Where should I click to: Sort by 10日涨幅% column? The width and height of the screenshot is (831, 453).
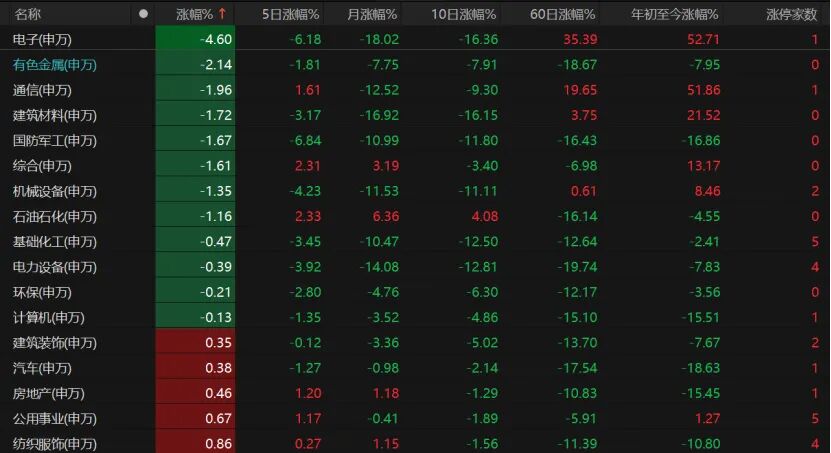point(463,14)
